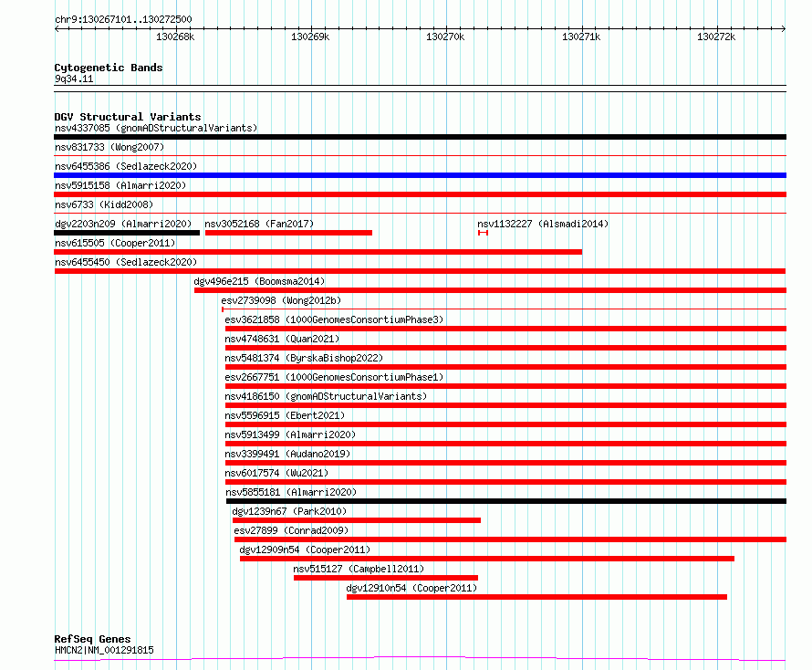Open nsv615505 (Cooper2011) label
This screenshot has height=670, width=812.
[x=115, y=243]
